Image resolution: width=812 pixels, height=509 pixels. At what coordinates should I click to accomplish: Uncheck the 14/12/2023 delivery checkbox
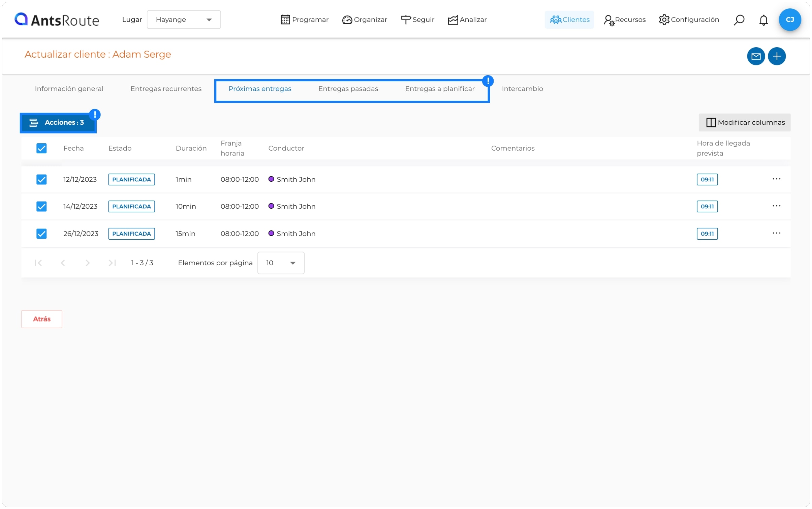pyautogui.click(x=41, y=206)
